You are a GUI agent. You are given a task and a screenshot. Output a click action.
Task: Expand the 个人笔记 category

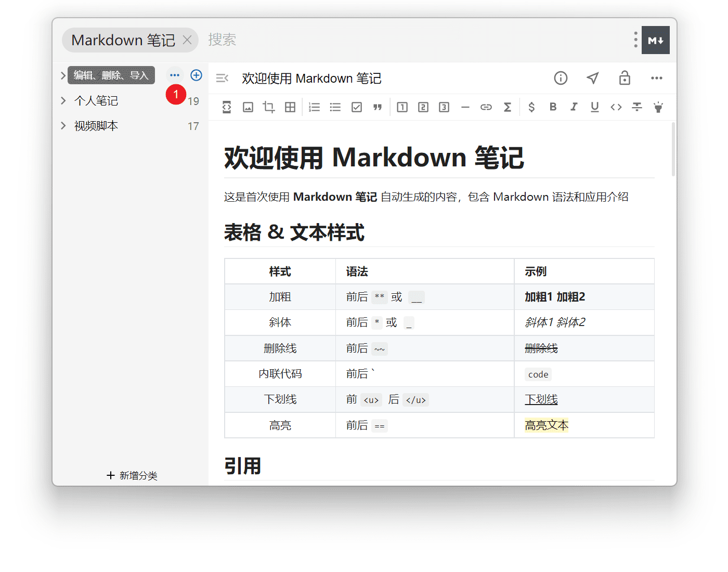pos(63,100)
